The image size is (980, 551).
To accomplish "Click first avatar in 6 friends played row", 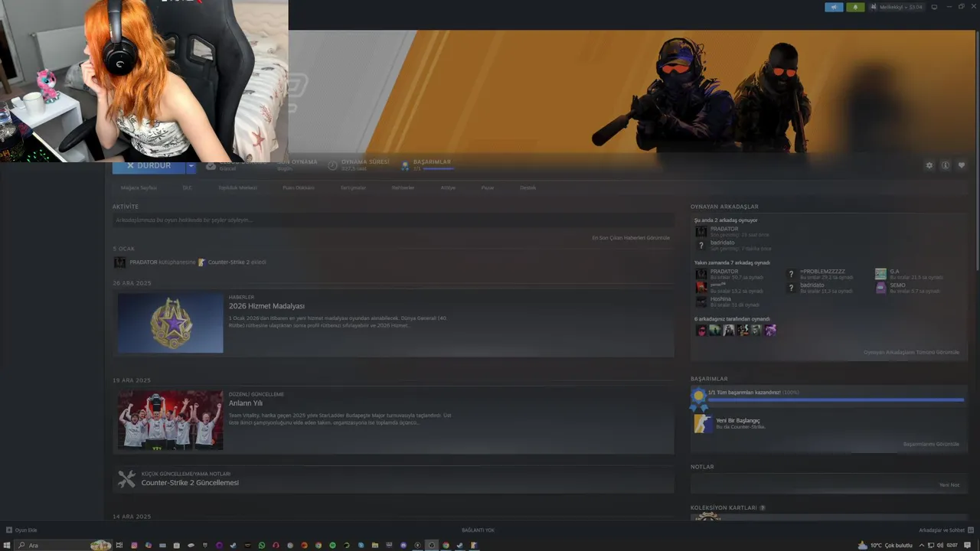I will pos(701,330).
